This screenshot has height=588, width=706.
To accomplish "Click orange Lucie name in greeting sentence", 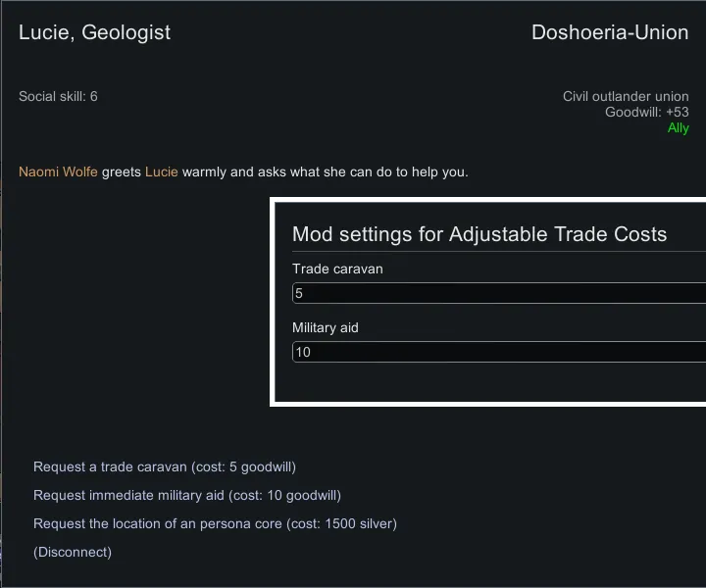I will [162, 171].
